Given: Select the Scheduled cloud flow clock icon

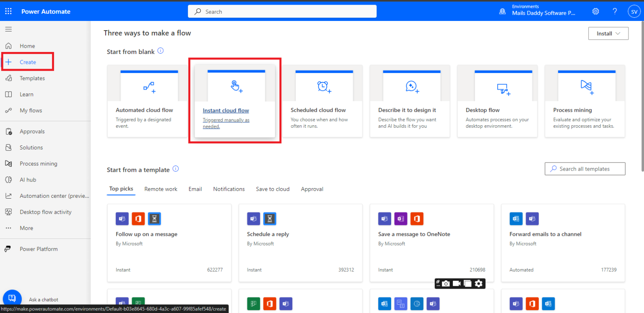Looking at the screenshot, I should tap(323, 86).
